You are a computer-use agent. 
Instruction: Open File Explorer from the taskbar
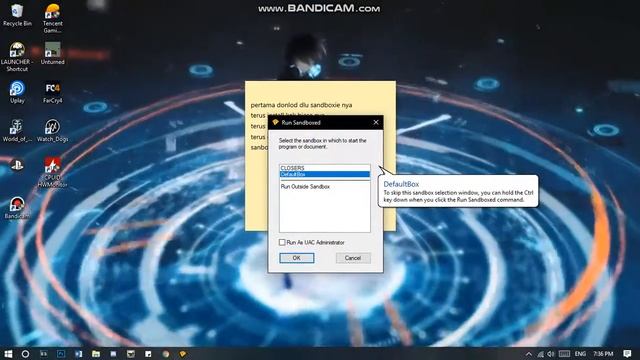point(96,353)
